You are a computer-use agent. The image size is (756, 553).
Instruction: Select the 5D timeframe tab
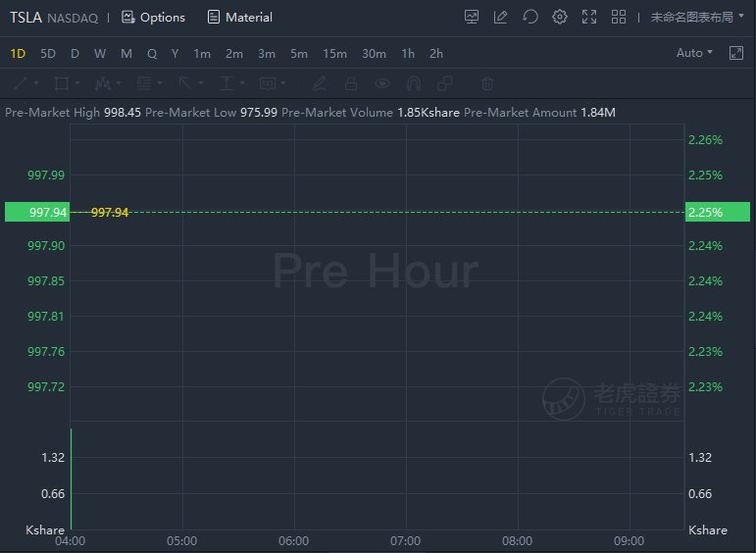tap(48, 54)
